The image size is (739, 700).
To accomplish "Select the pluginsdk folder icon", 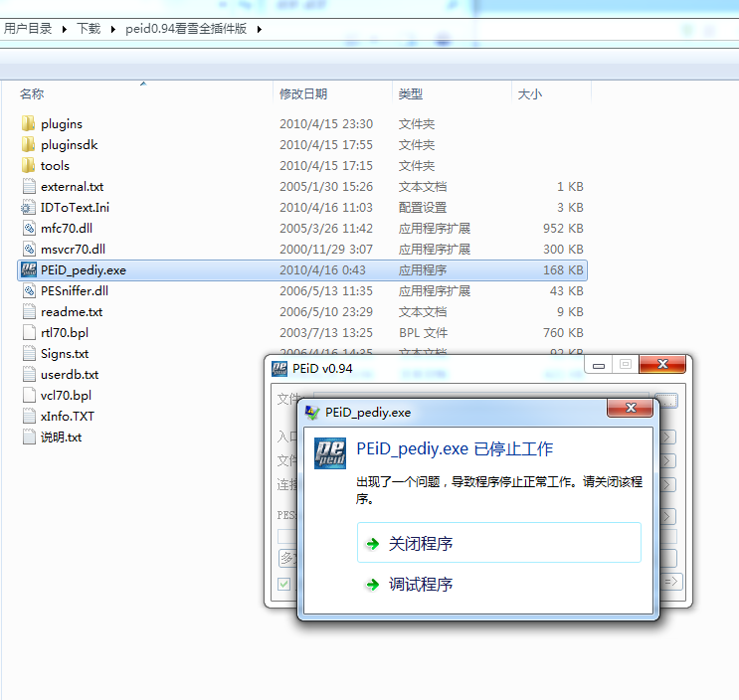I will pos(28,144).
